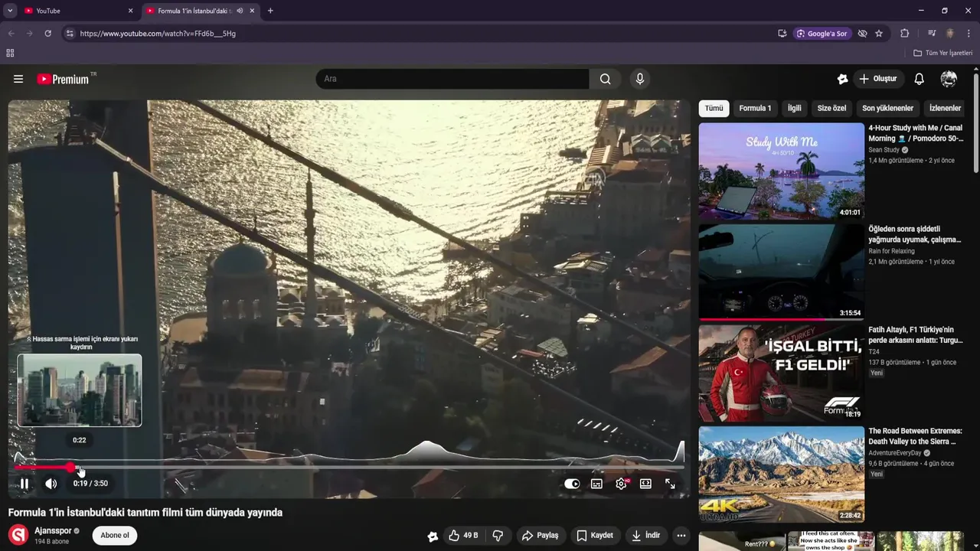Click Google'a Sor button

[823, 34]
